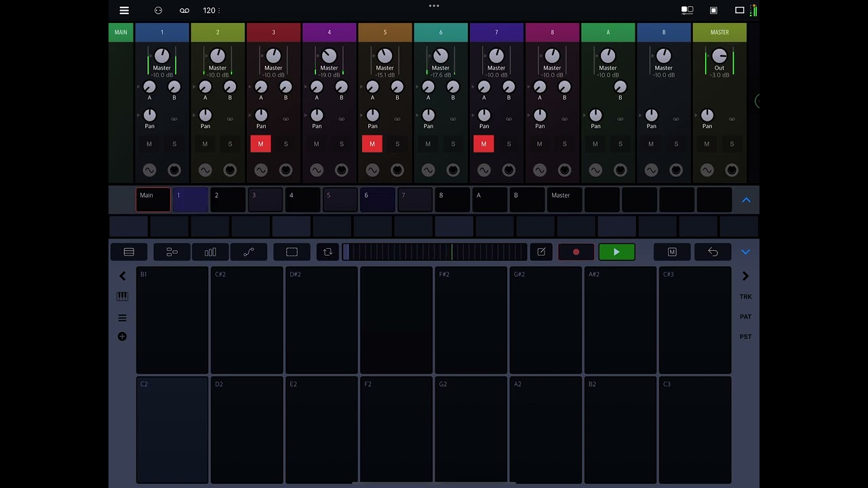Adjust channel 6 Master level knob

pos(441,56)
